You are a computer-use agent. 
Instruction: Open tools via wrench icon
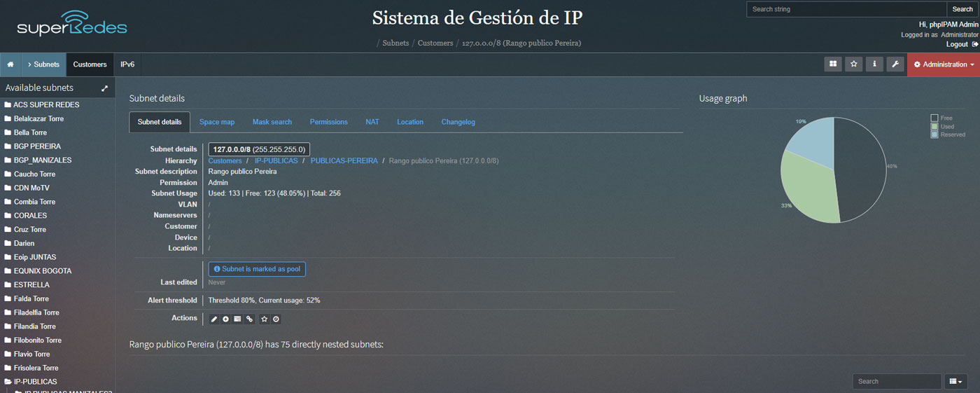pos(895,64)
